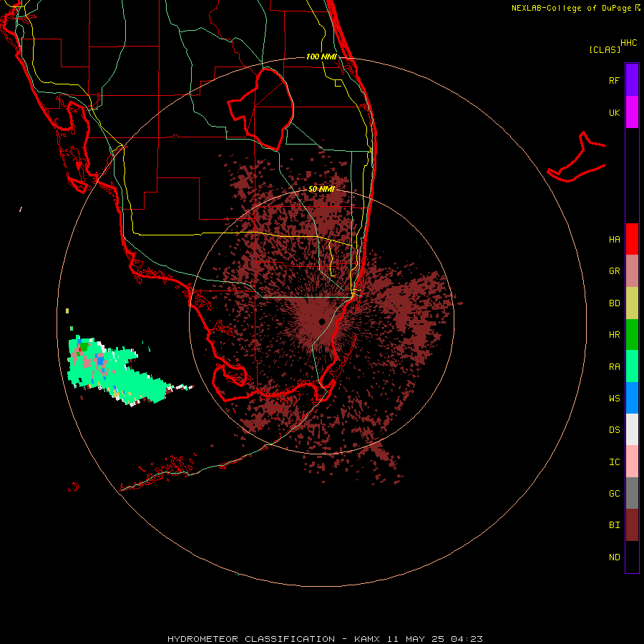This screenshot has height=644, width=644.
Task: Click the GC legend label
Action: 614,494
